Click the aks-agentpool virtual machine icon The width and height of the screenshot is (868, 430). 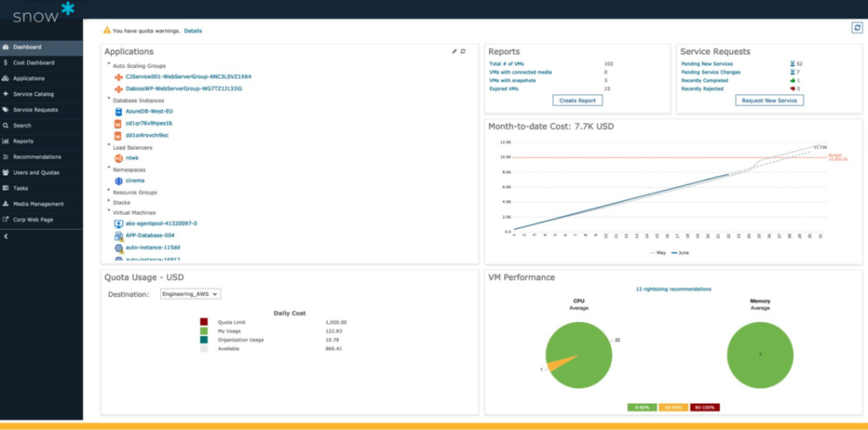(x=119, y=223)
